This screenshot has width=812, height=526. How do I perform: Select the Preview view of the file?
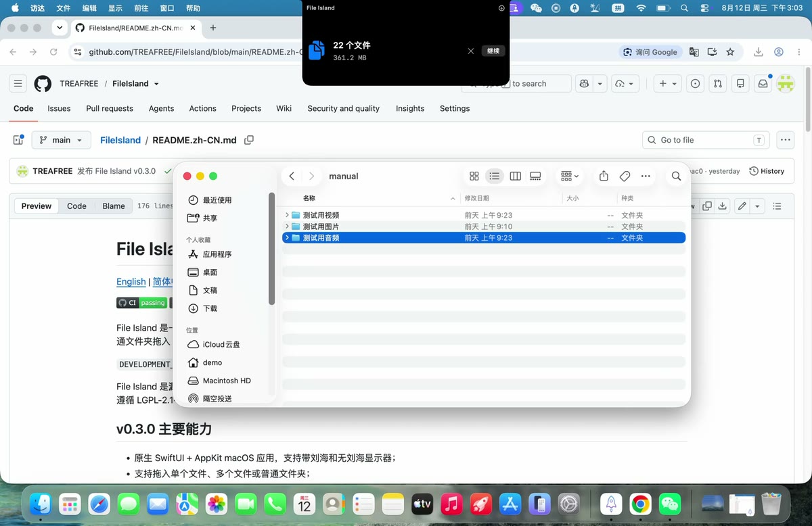point(37,206)
